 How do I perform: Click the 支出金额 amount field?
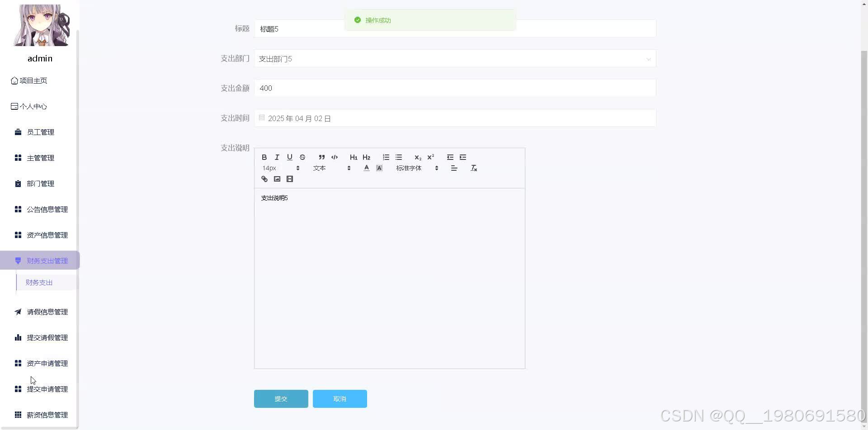tap(454, 88)
